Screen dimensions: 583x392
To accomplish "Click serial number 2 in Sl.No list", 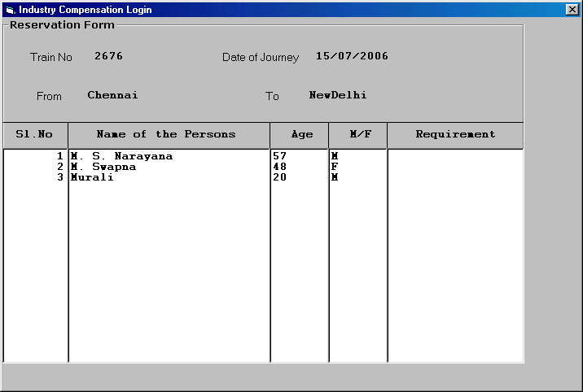I will point(60,167).
